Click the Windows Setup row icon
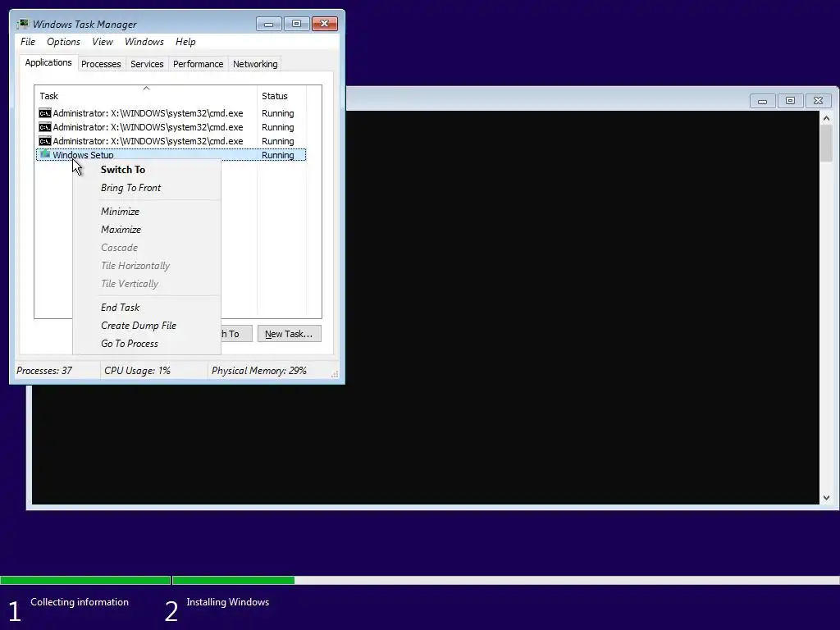Viewport: 840px width, 630px height. click(45, 154)
